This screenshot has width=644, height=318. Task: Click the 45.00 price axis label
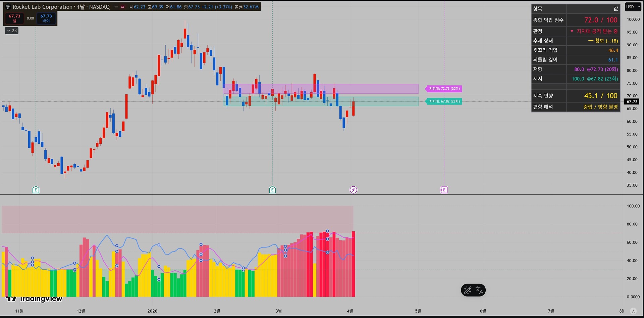[x=632, y=160]
